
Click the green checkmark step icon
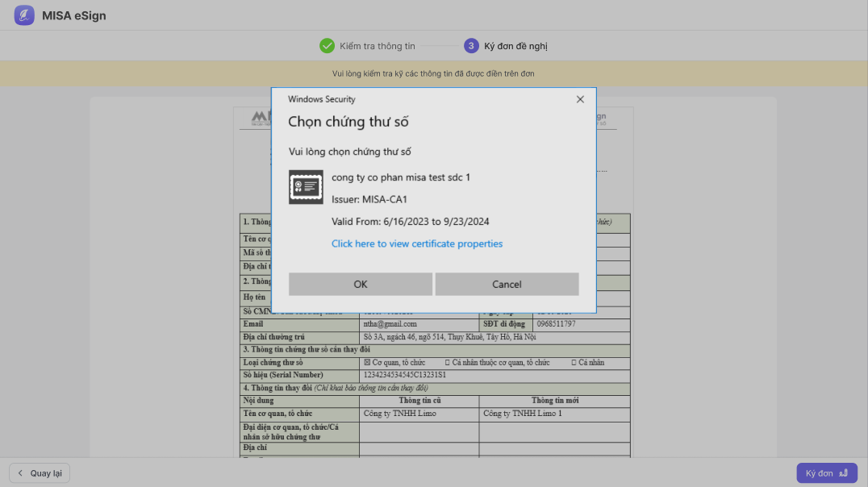pos(327,46)
